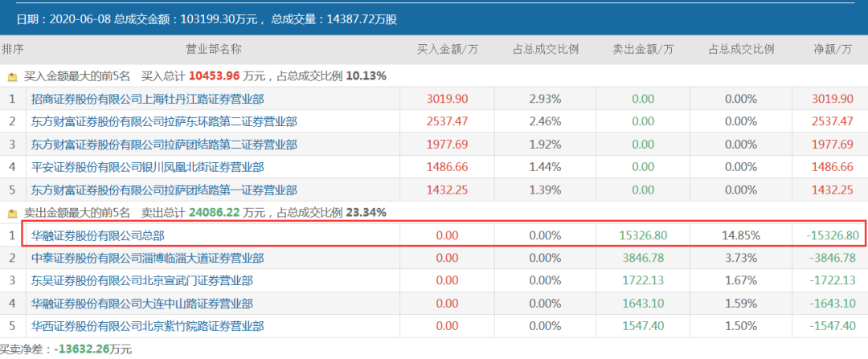The height and width of the screenshot is (359, 868).
Task: Click 华融证券大连中山路证券营业部
Action: click(141, 304)
